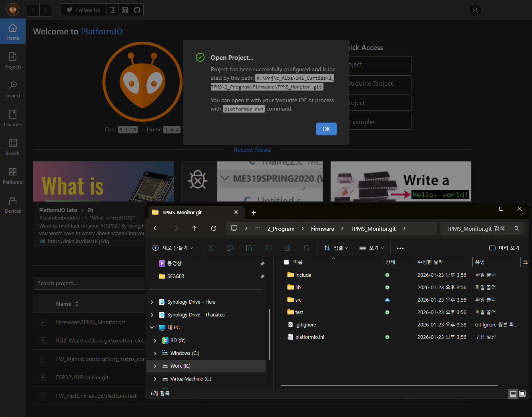Switch to large icons view in status bar

tap(522, 394)
